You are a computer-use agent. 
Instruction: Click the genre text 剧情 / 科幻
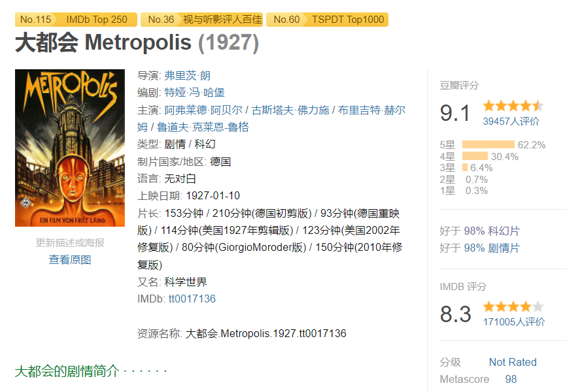pyautogui.click(x=190, y=144)
